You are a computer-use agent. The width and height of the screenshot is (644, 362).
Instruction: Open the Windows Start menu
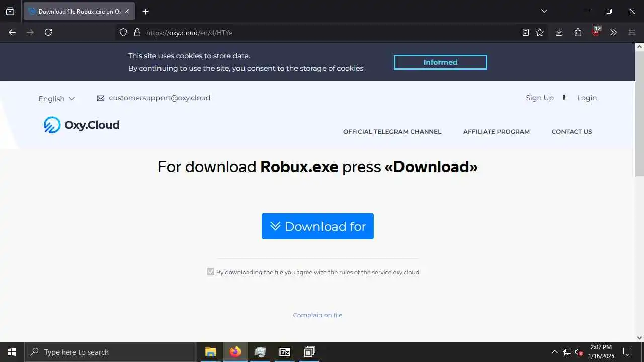click(12, 352)
